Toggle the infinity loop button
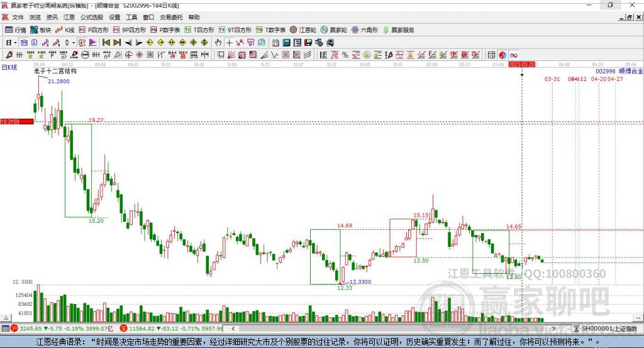Image resolution: width=644 pixels, height=348 pixels. click(x=513, y=55)
